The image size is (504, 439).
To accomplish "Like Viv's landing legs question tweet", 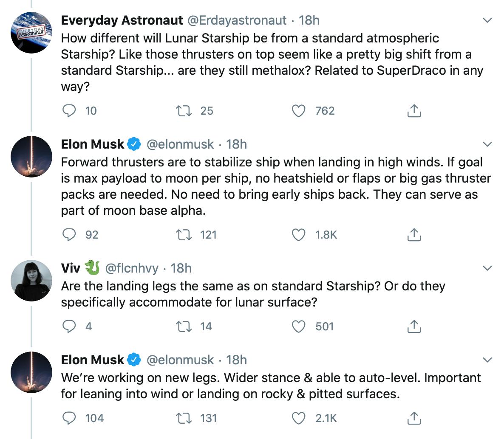I will (x=300, y=326).
